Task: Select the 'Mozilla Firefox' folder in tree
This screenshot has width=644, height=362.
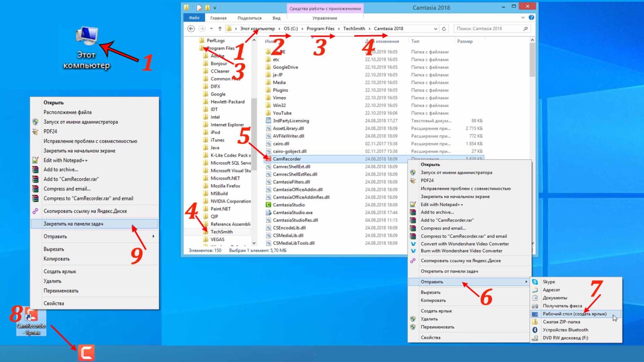Action: (x=225, y=186)
